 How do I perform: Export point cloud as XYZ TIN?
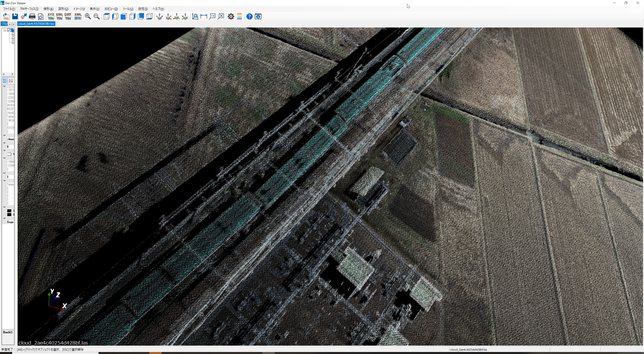[x=51, y=16]
